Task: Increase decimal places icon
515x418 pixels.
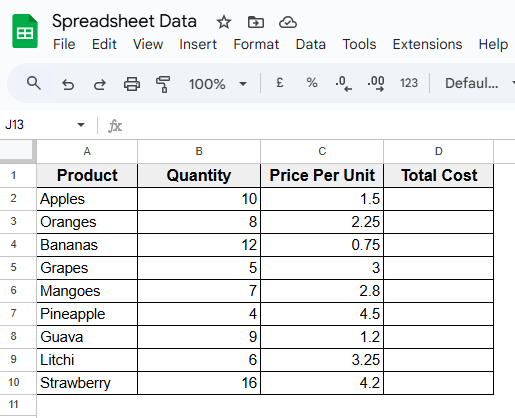Action: point(376,83)
